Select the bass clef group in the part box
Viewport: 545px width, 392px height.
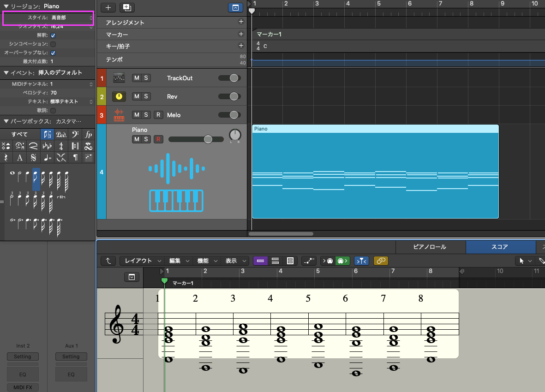click(75, 135)
